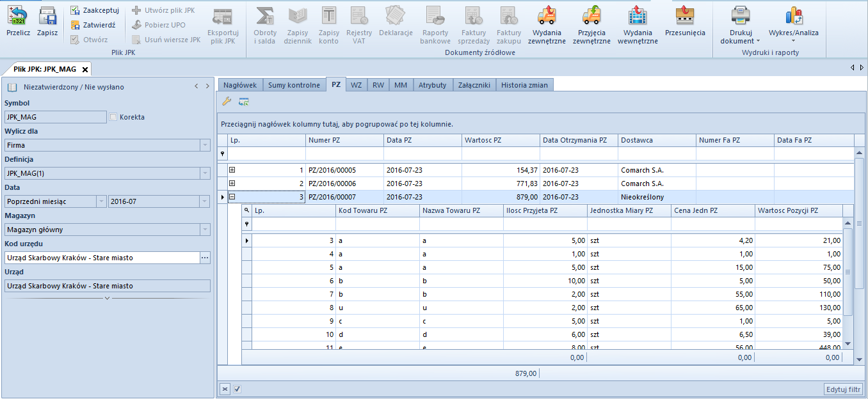
Task: Expand row PZ/2016/00005
Action: pos(232,170)
